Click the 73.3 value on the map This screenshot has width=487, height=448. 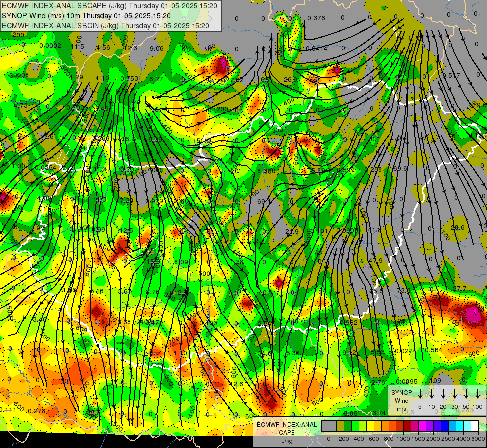(x=404, y=290)
